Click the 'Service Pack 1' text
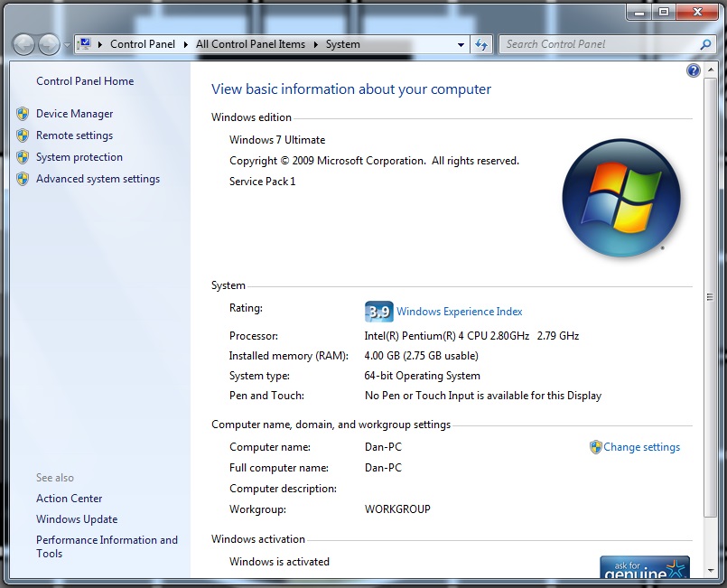Image resolution: width=727 pixels, height=588 pixels. coord(263,182)
